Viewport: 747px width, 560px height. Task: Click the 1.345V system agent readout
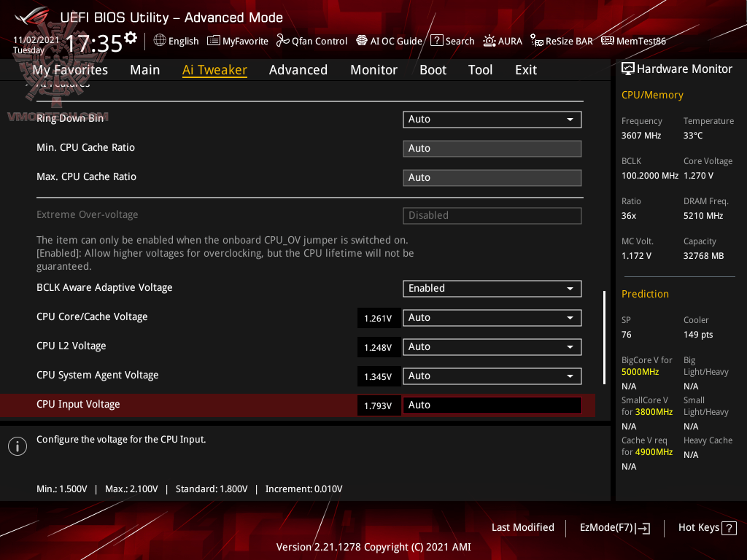coord(379,377)
